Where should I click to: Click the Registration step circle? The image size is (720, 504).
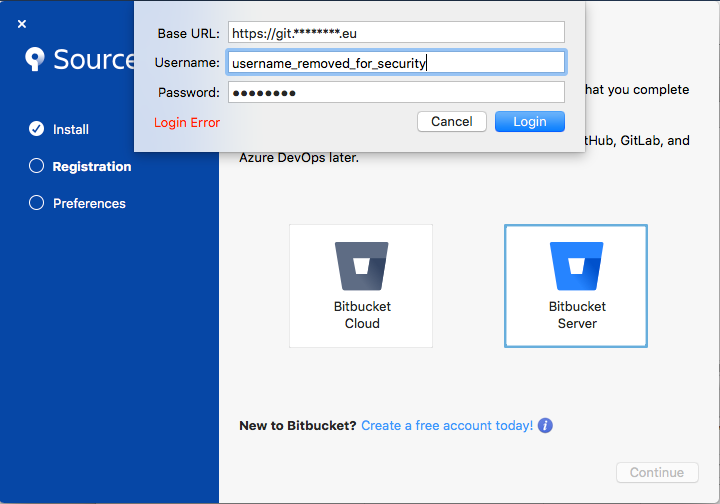point(36,166)
